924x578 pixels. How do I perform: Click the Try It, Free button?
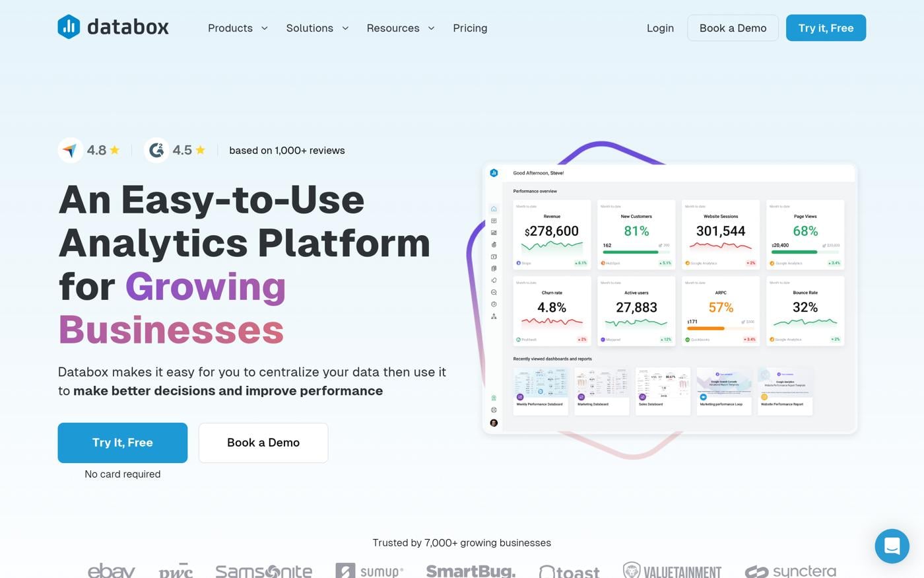pos(122,443)
